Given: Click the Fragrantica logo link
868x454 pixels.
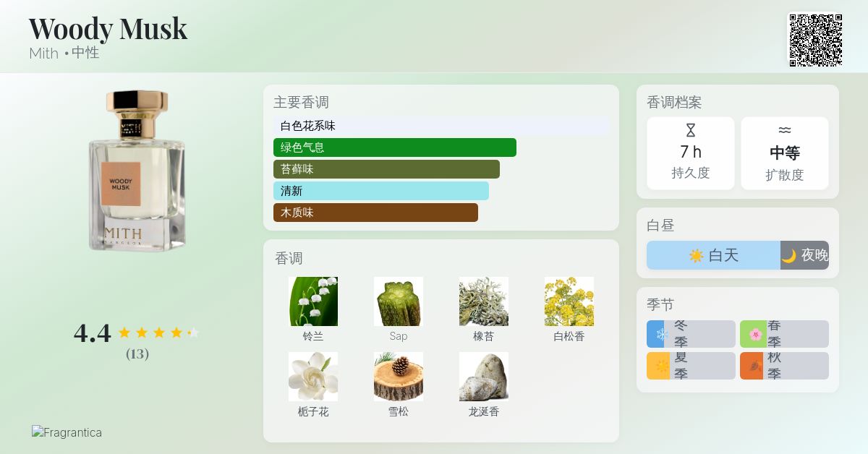Looking at the screenshot, I should click(x=67, y=432).
